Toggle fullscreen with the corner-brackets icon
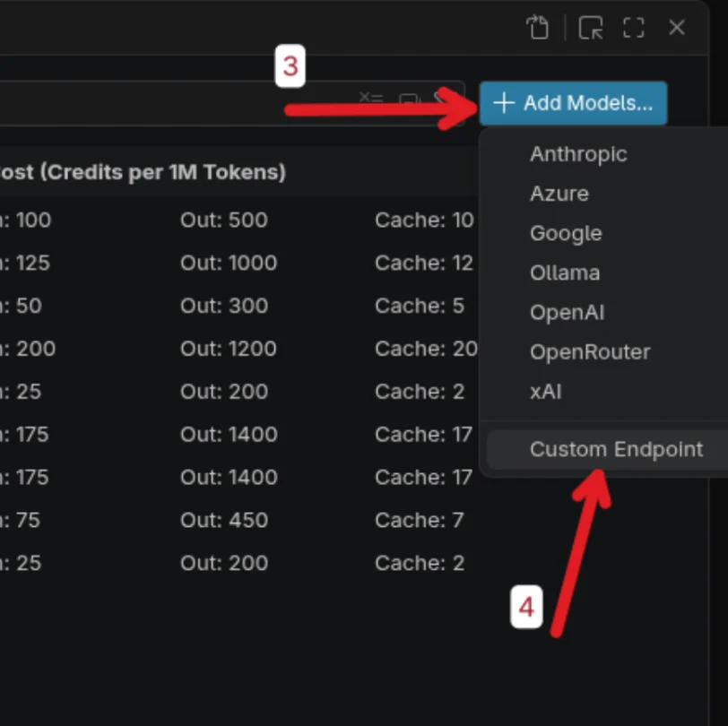The height and width of the screenshot is (726, 728). coord(633,28)
